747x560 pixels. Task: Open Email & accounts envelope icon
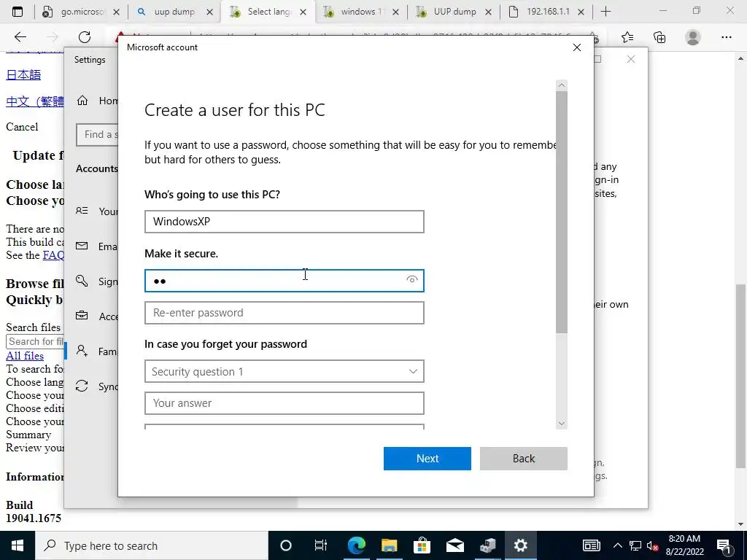tap(82, 246)
